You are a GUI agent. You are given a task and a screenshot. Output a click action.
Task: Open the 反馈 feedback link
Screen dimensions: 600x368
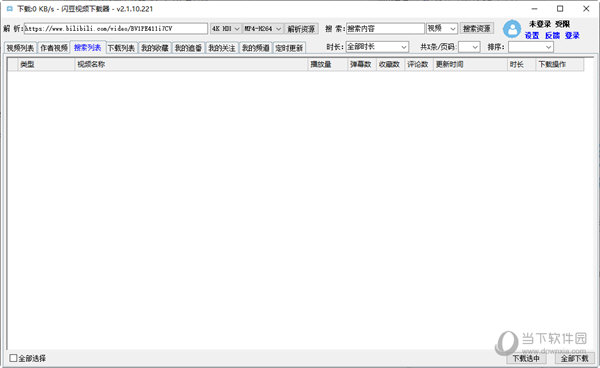552,36
